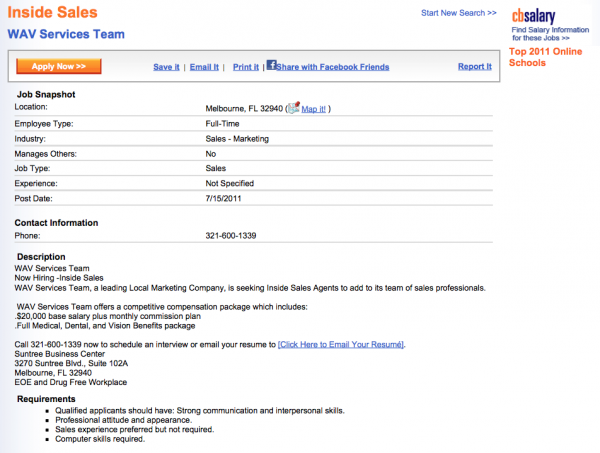The width and height of the screenshot is (600, 453).
Task: Select the Full-Time employee type value
Action: coord(222,124)
